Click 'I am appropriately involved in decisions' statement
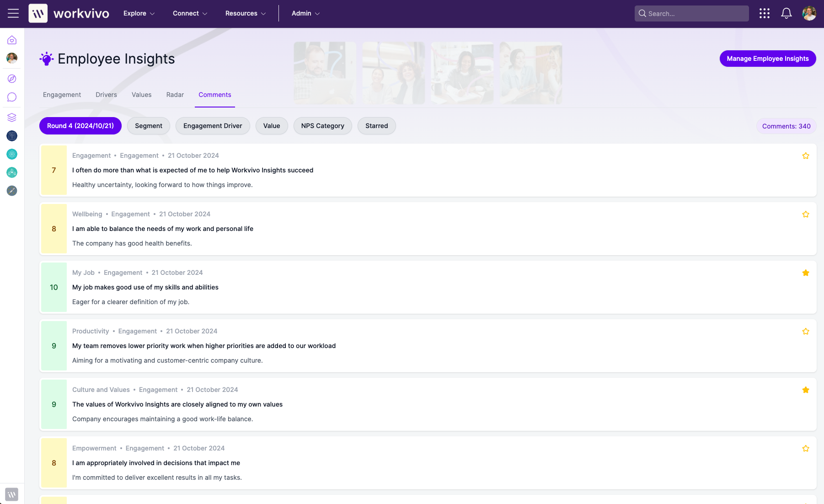The image size is (824, 504). 156,463
